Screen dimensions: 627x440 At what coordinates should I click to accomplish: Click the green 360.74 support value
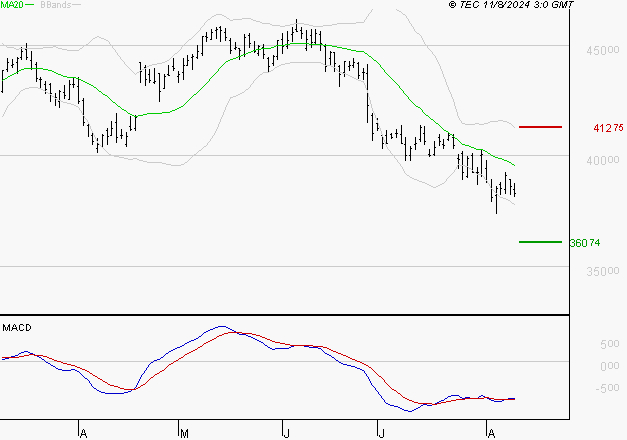(x=585, y=243)
